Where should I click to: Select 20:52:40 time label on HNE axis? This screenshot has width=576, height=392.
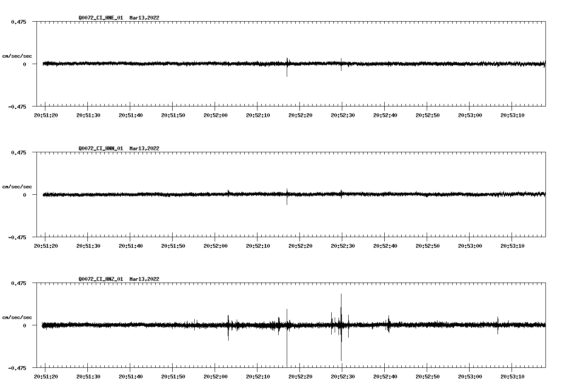[385, 115]
